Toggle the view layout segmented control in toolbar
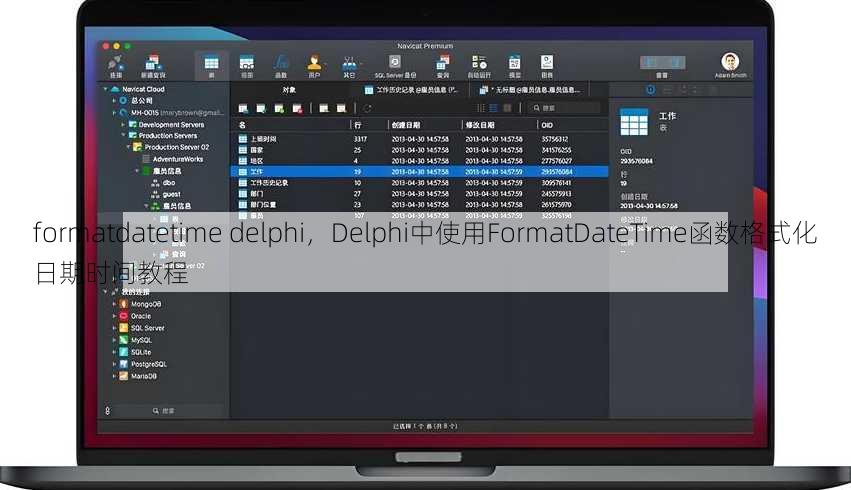Image resolution: width=851 pixels, height=490 pixels. tap(662, 62)
